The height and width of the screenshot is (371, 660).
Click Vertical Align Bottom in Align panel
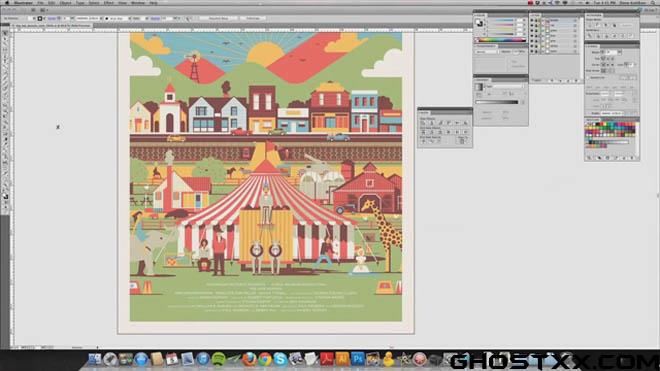point(466,123)
